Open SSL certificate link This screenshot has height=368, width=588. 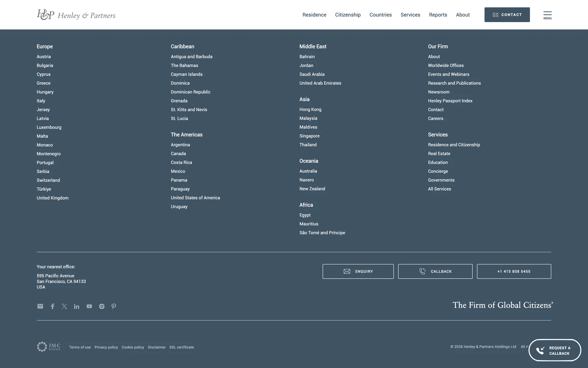click(182, 347)
